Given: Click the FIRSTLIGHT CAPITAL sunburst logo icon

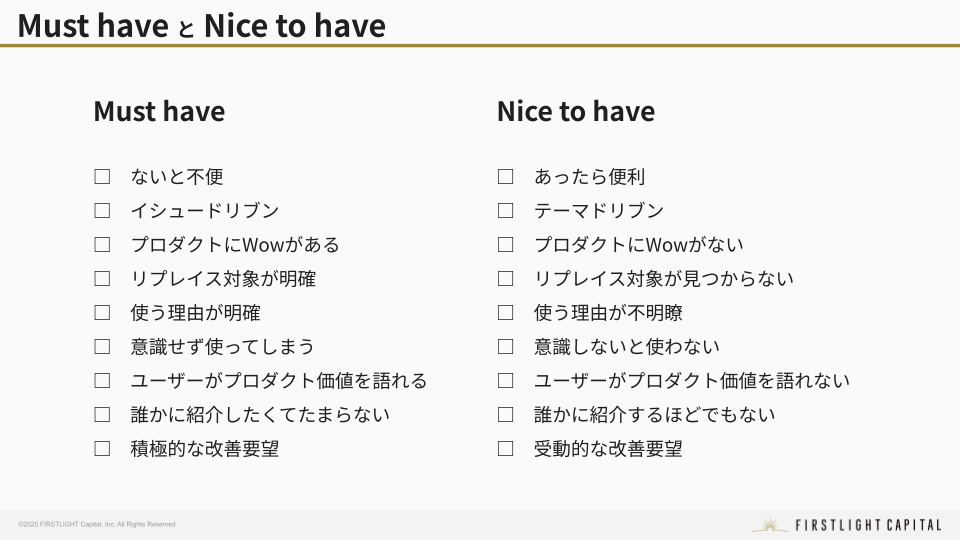Looking at the screenshot, I should click(x=770, y=525).
